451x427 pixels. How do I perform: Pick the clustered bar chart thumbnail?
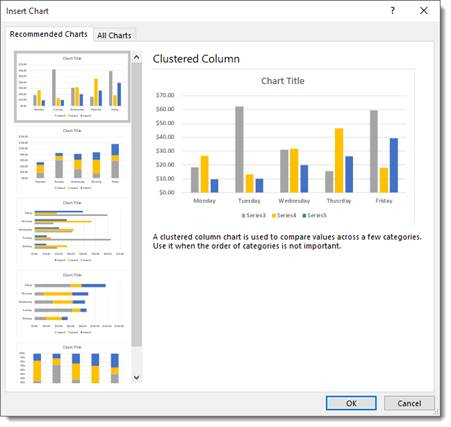tap(72, 231)
